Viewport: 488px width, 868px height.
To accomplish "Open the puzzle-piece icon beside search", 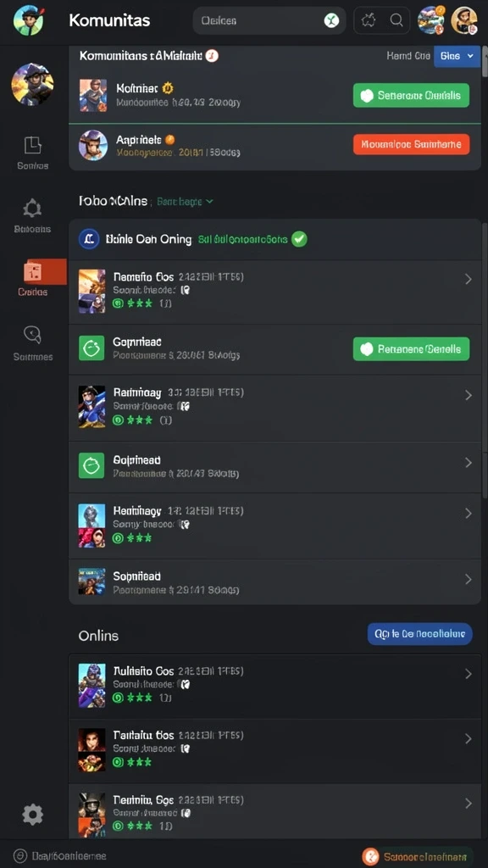I will click(369, 20).
